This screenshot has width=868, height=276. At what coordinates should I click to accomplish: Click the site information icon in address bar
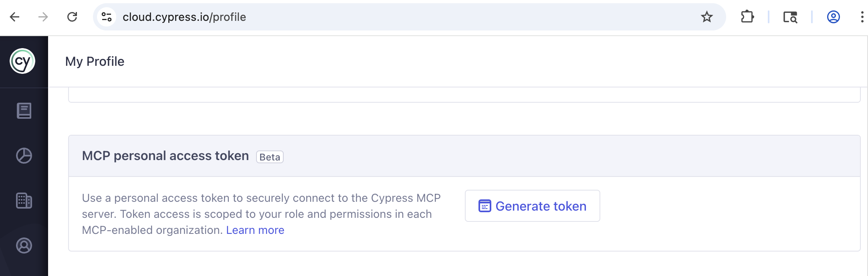(x=106, y=17)
